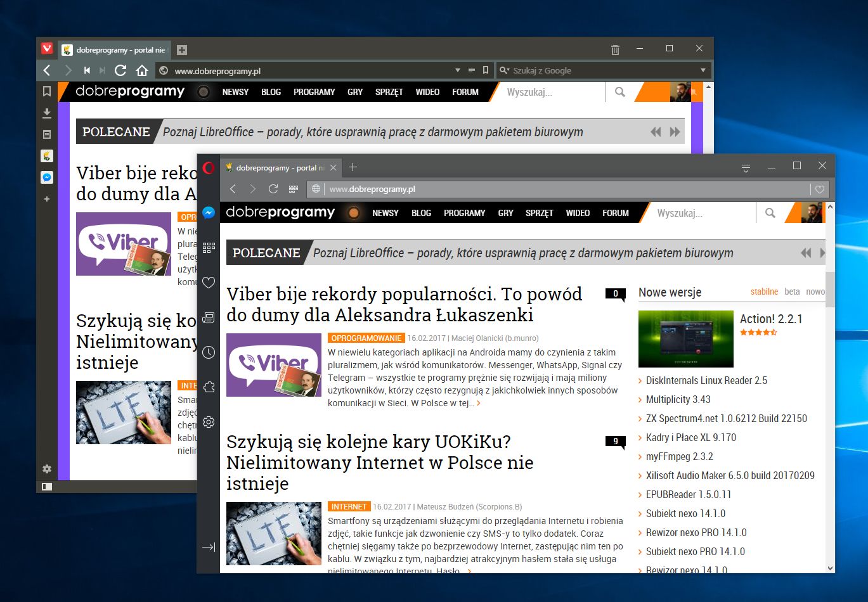Reload the page in Vivaldi
This screenshot has height=602, width=868.
pos(120,70)
